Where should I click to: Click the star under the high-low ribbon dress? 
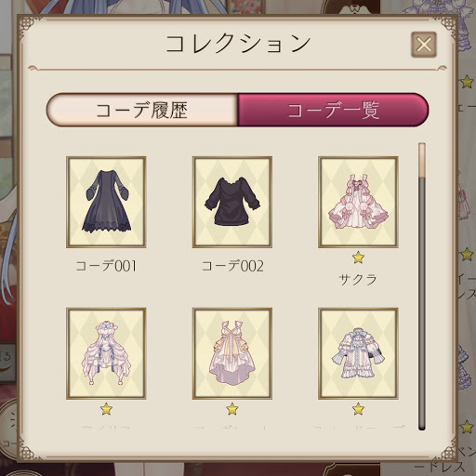[232, 409]
